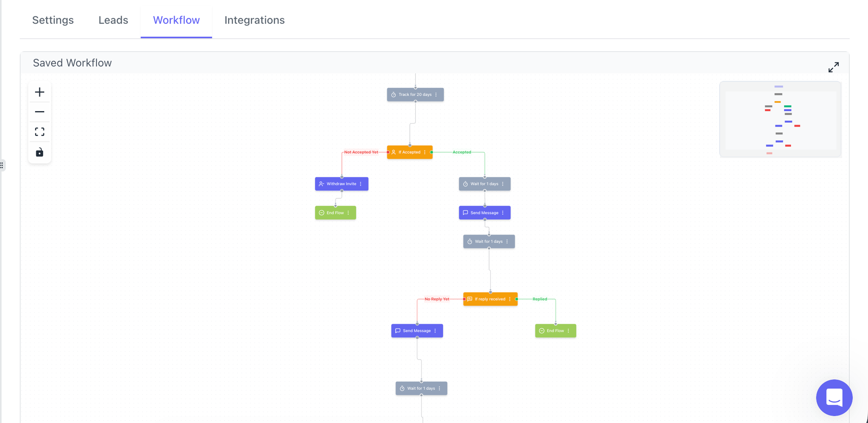Image resolution: width=868 pixels, height=423 pixels.
Task: Zoom out of the workflow canvas
Action: click(x=39, y=112)
